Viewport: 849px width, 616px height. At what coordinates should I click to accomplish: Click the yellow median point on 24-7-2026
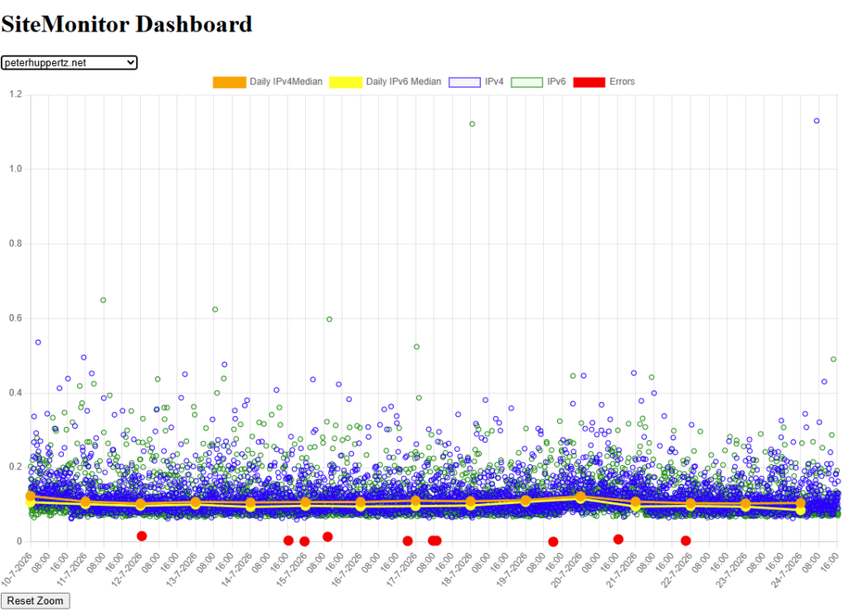800,510
